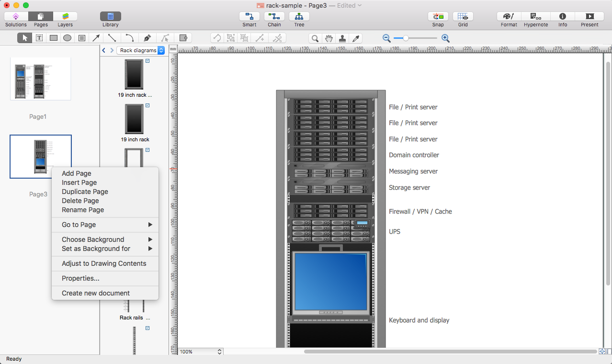612x364 pixels.
Task: Click the zoom in magnifier icon
Action: tap(445, 38)
